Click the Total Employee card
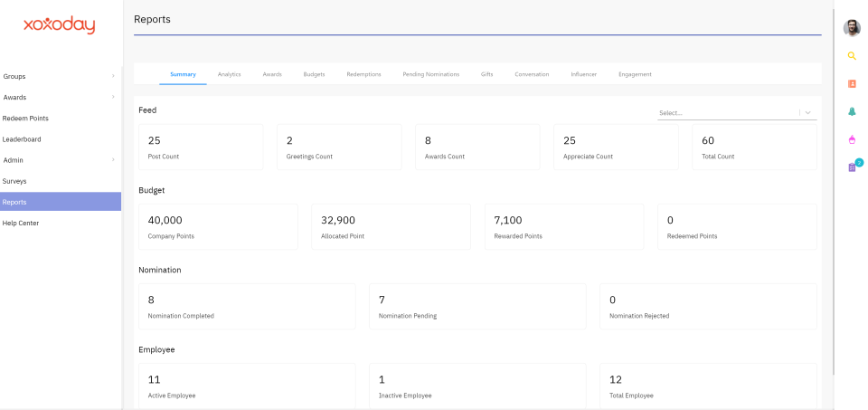Image resolution: width=868 pixels, height=410 pixels. pyautogui.click(x=709, y=386)
